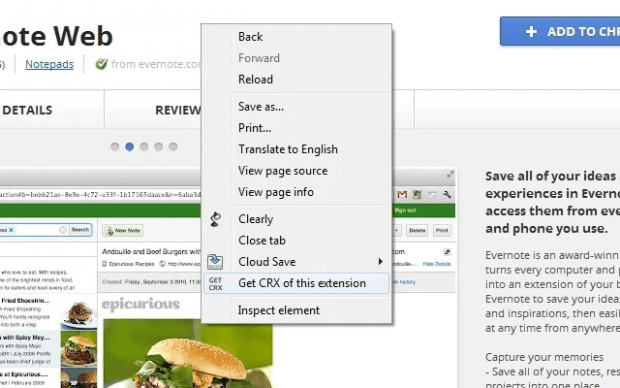The width and height of the screenshot is (620, 388).
Task: Click the Gmail icon in the screenshot toolbar
Action: pos(402,194)
